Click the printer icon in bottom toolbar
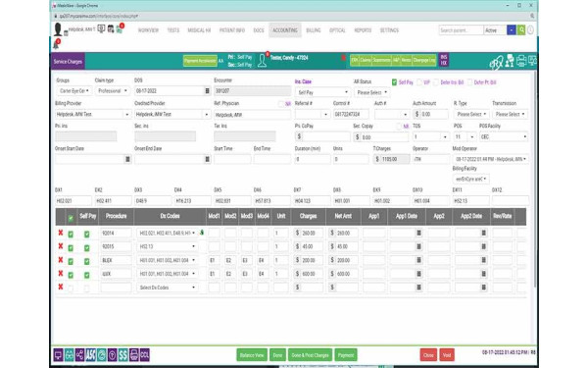The height and width of the screenshot is (368, 588). pyautogui.click(x=134, y=355)
